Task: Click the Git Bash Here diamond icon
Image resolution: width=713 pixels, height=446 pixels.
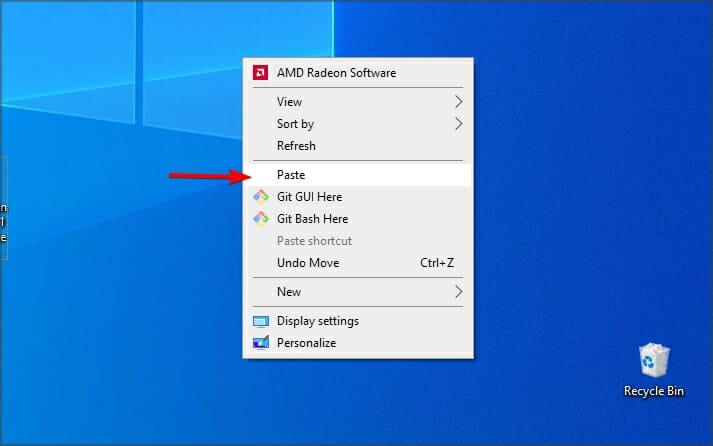Action: click(261, 219)
